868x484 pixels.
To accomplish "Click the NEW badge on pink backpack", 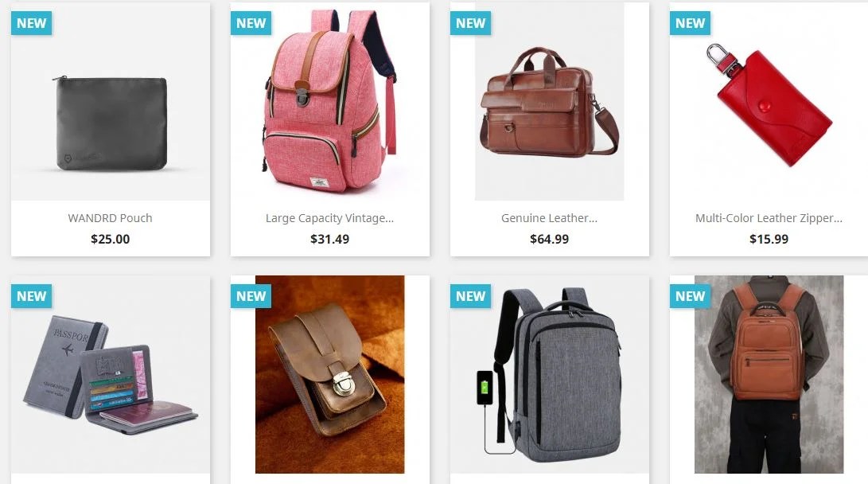I will tap(251, 23).
